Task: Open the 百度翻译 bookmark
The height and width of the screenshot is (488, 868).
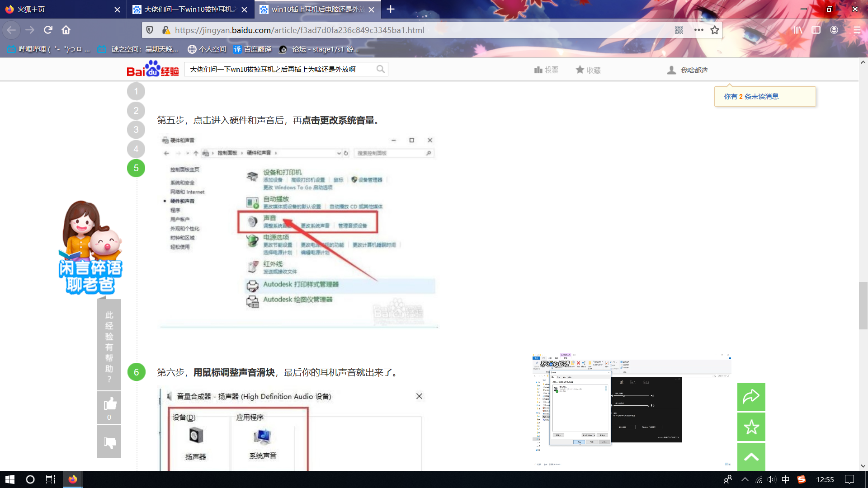Action: [252, 49]
